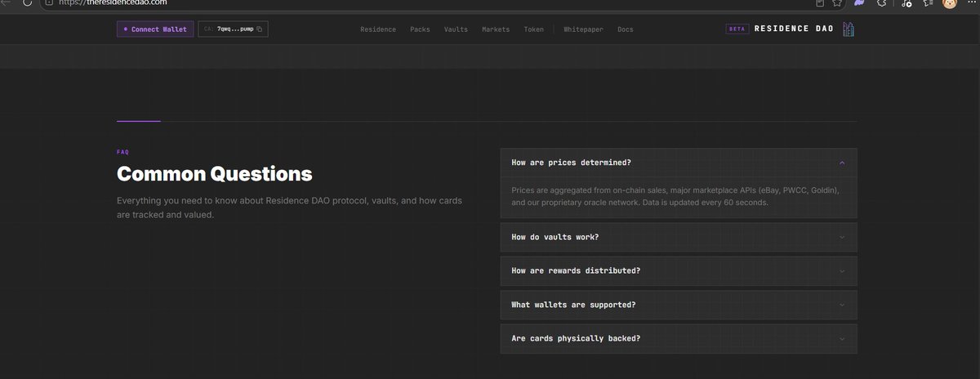
Task: Click the building logo icon
Action: pyautogui.click(x=849, y=29)
